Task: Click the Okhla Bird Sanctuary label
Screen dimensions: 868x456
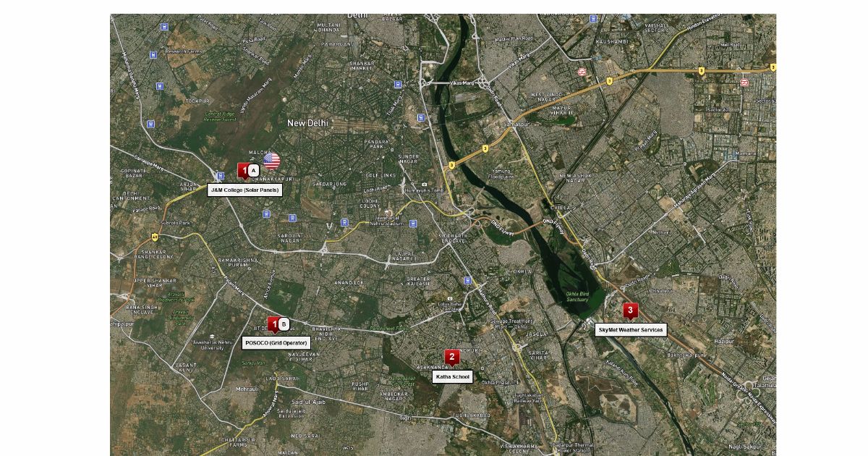Action: 577,296
